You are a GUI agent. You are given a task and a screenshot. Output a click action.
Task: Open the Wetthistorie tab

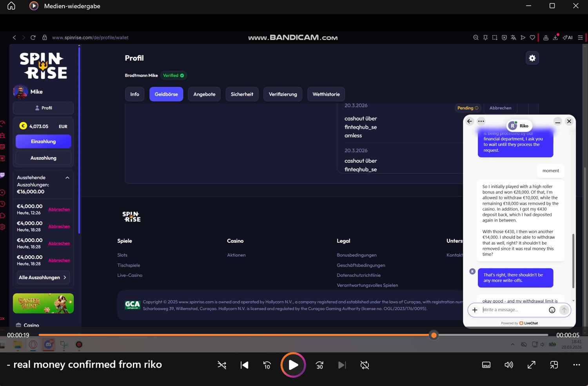click(x=326, y=94)
